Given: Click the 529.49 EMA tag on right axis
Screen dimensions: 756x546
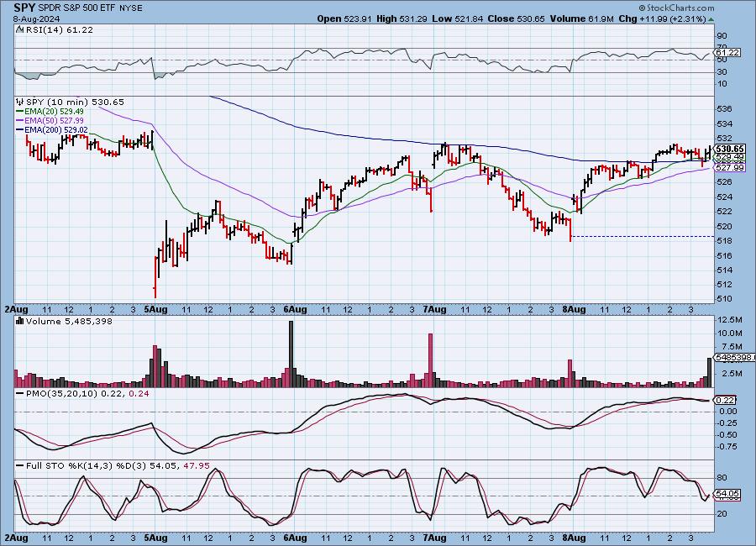Looking at the screenshot, I should (730, 157).
